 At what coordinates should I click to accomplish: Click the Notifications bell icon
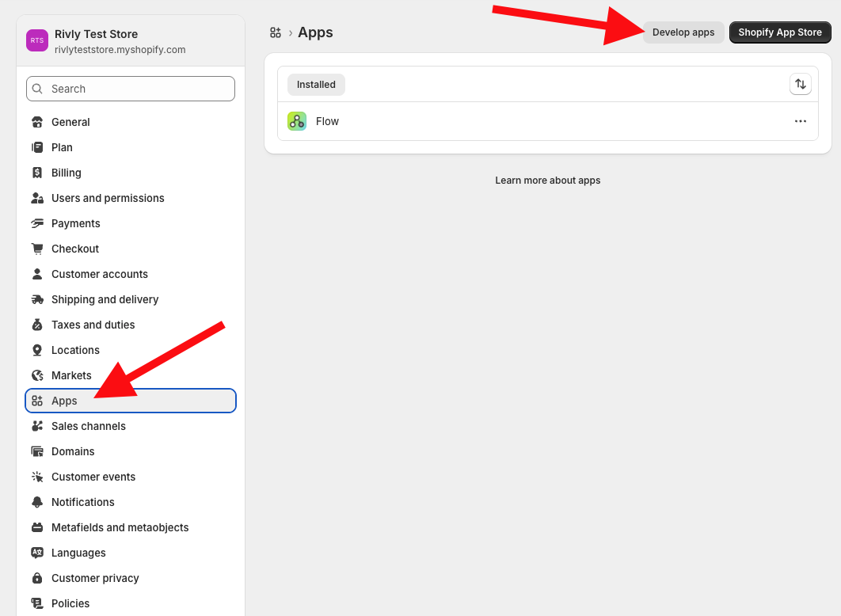click(37, 502)
